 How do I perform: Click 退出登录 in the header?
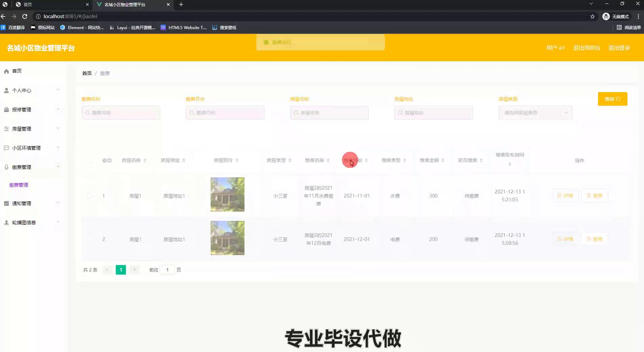(x=619, y=48)
